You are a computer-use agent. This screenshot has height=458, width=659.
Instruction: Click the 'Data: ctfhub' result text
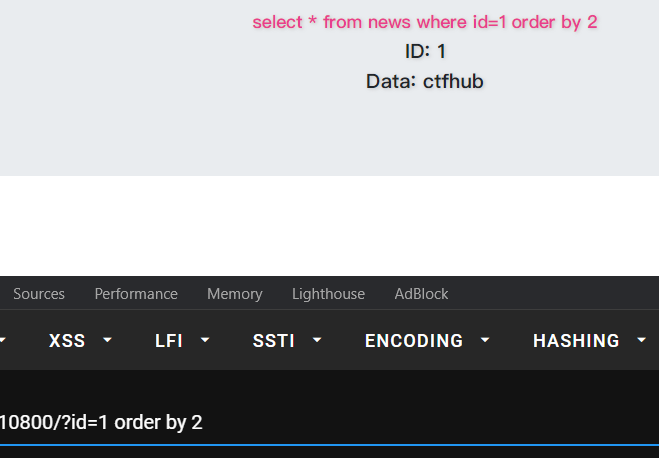(425, 81)
